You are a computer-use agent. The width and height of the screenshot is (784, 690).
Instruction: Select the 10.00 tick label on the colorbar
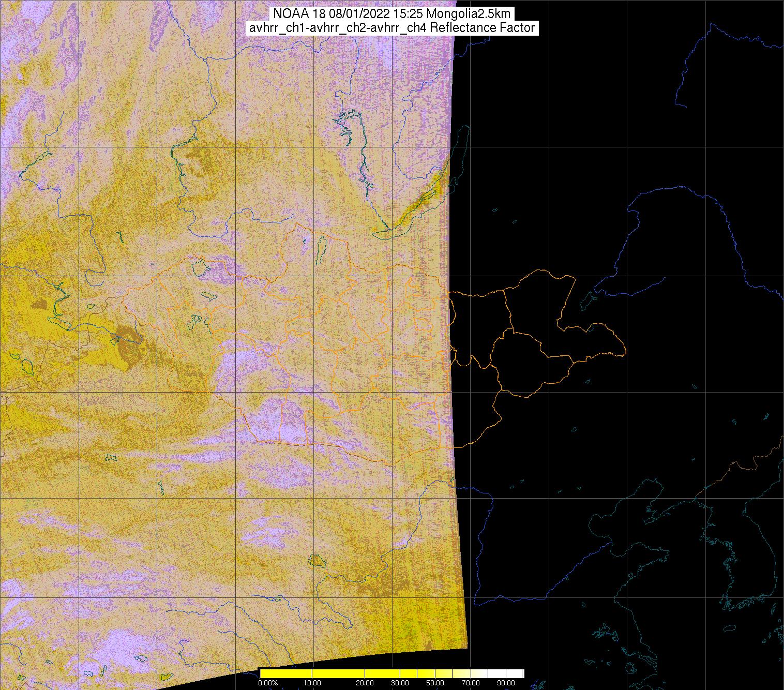(x=313, y=683)
